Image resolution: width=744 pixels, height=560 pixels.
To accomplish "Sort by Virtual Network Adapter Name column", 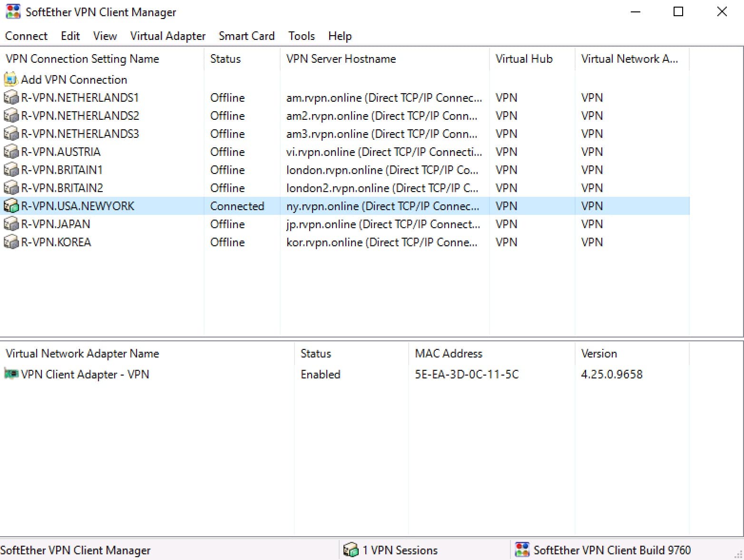I will (x=147, y=354).
